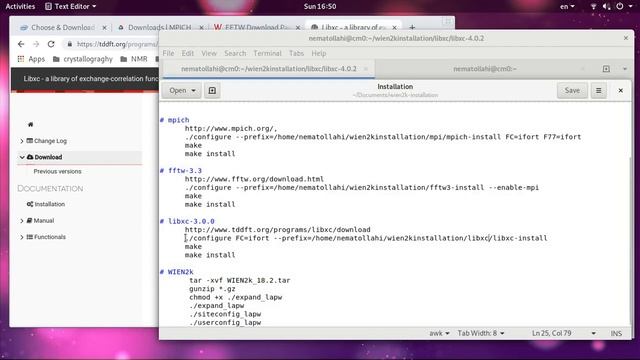Open the crystallography bookmark folder
Viewport: 640px width, 360px height.
[83, 59]
